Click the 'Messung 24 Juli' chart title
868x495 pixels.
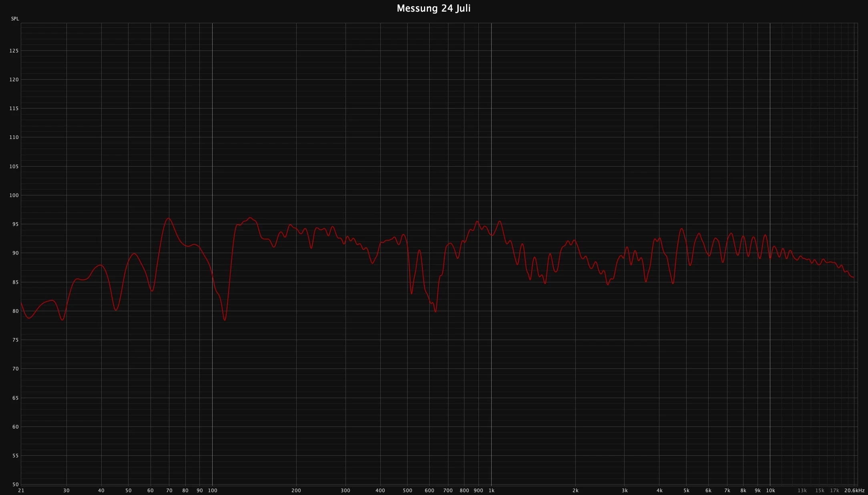point(434,8)
